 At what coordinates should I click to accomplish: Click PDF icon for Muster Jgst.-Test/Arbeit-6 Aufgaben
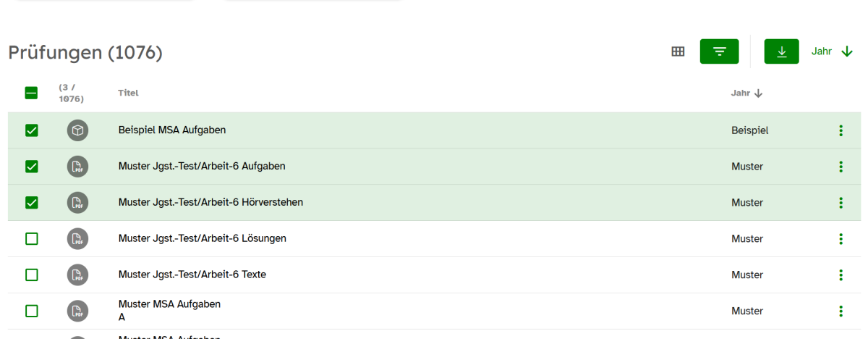pos(78,167)
